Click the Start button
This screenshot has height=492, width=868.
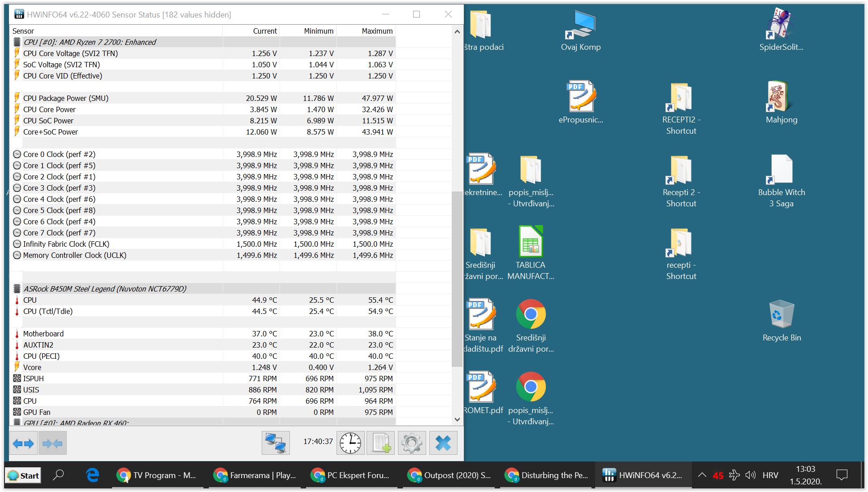(x=23, y=475)
